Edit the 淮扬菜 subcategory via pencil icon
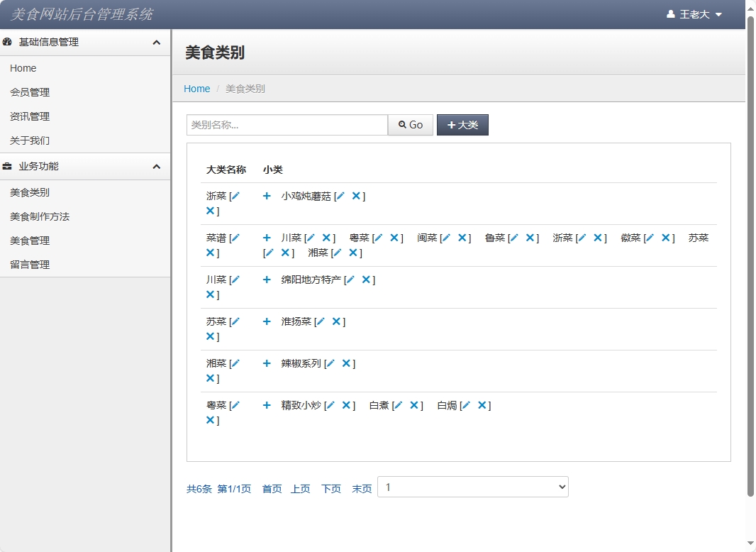The width and height of the screenshot is (756, 552). pos(321,321)
